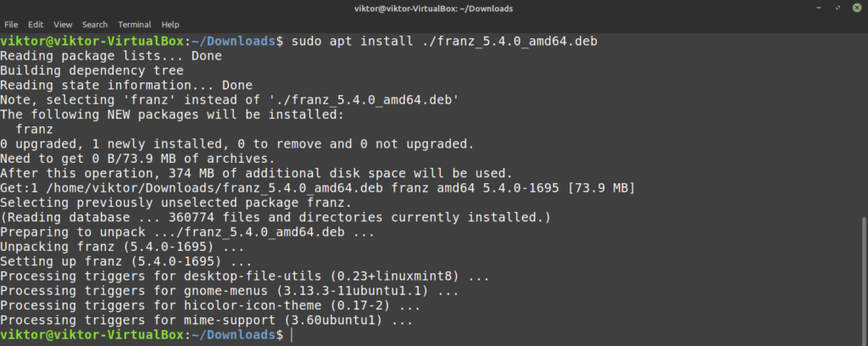Viewport: 868px width, 346px height.
Task: Open the Search menu
Action: click(95, 25)
